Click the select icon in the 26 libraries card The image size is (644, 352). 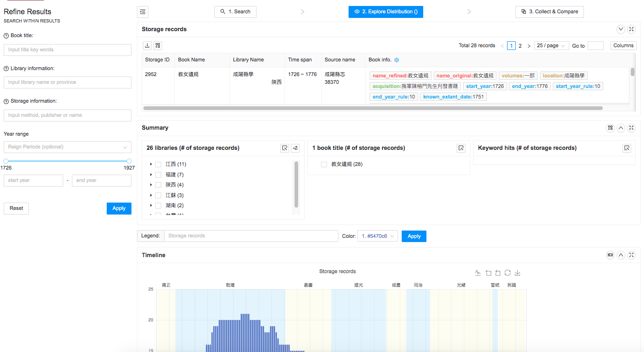[x=285, y=148]
